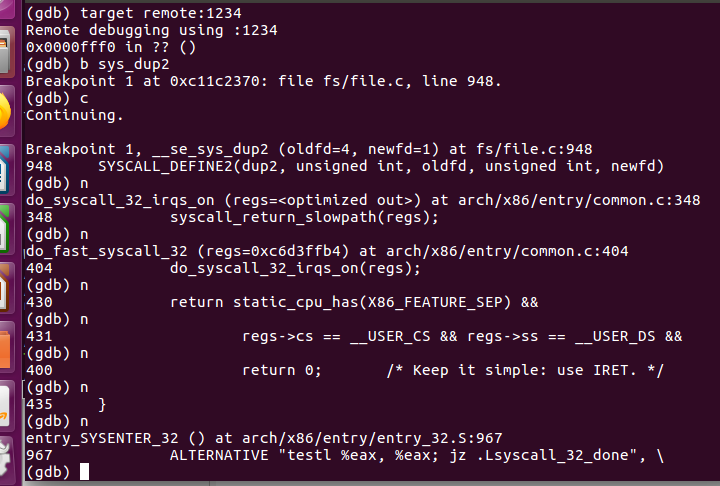Click the 'Continuing.' output line
720x486 pixels.
pos(75,115)
